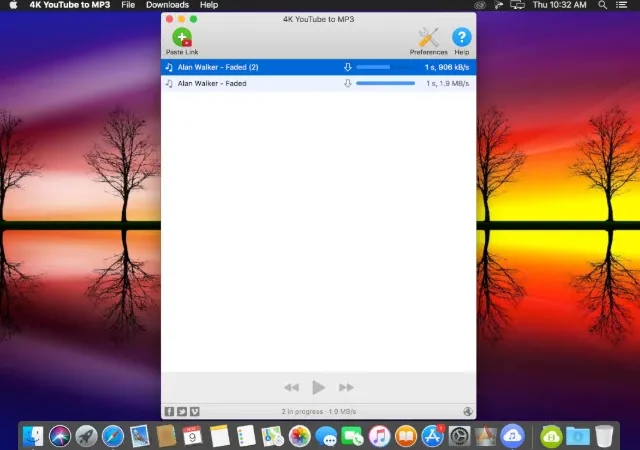Start playback with the play button
Image resolution: width=640 pixels, height=450 pixels.
coord(318,387)
